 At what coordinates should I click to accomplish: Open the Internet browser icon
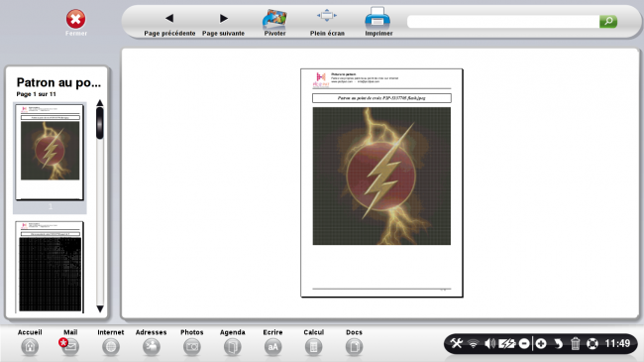[111, 347]
